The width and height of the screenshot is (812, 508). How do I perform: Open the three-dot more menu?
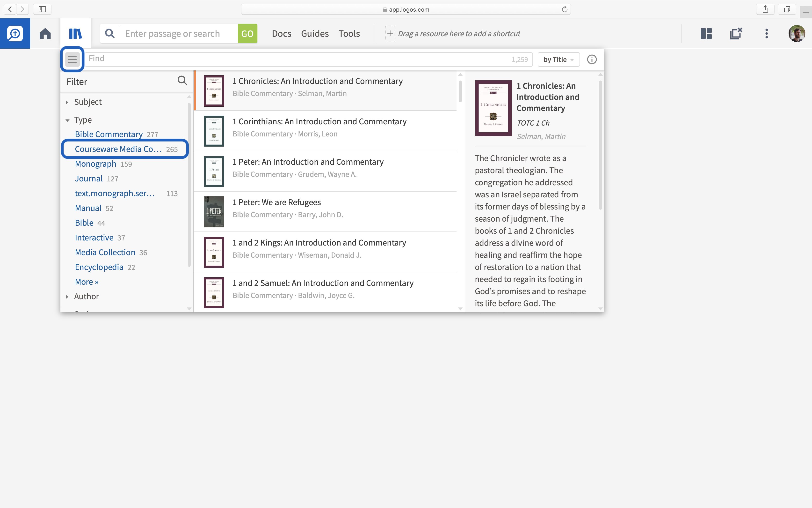[x=766, y=34]
